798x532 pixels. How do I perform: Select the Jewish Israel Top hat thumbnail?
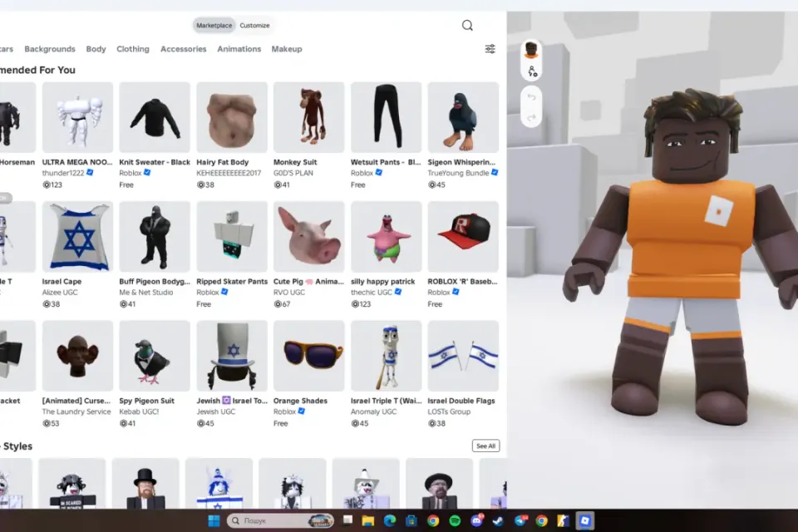tap(232, 356)
